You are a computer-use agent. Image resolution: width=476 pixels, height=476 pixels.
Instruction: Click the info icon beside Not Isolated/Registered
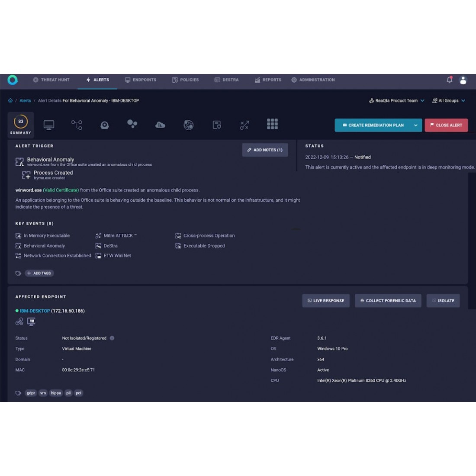[112, 338]
